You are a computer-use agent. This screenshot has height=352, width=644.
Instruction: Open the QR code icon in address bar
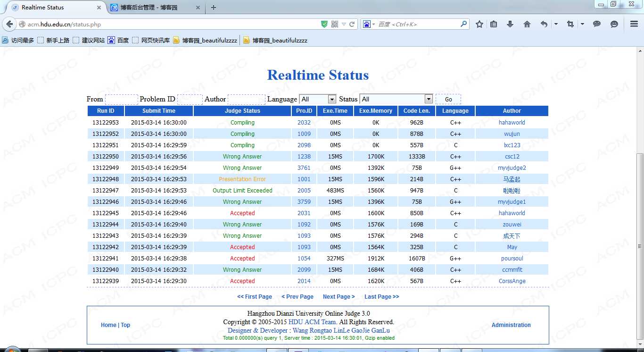click(x=335, y=24)
